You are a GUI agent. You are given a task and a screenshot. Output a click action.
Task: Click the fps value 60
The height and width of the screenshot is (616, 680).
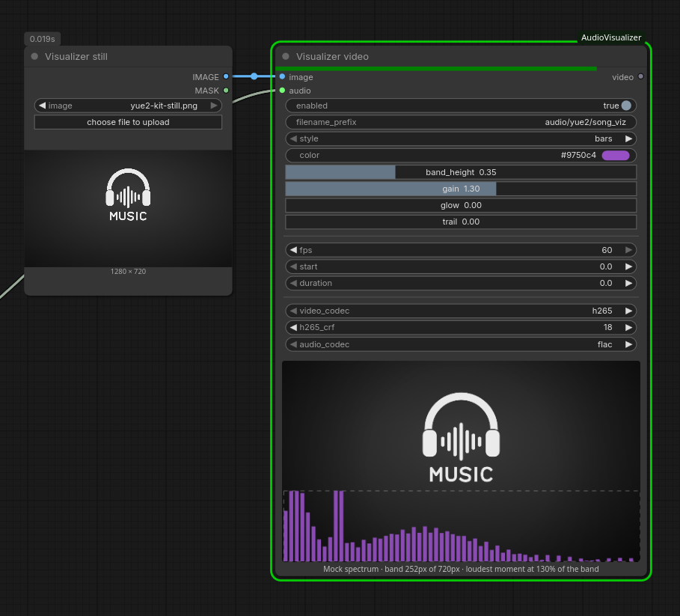607,250
